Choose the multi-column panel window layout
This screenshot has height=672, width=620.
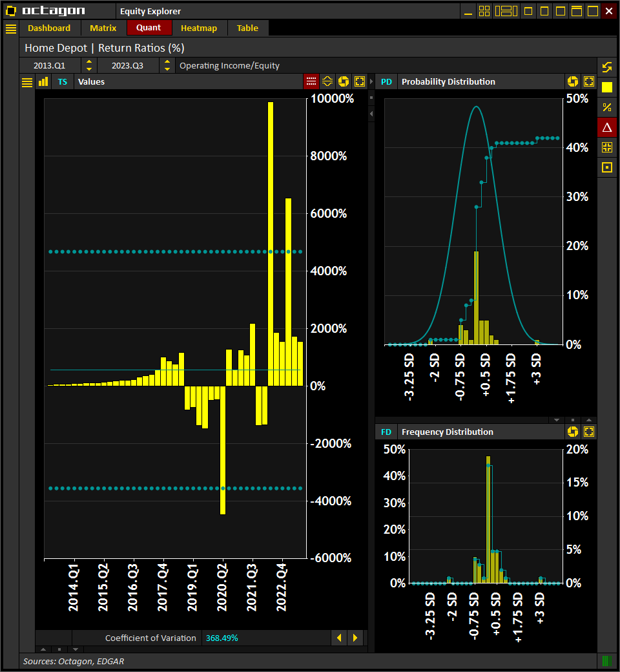(x=506, y=11)
